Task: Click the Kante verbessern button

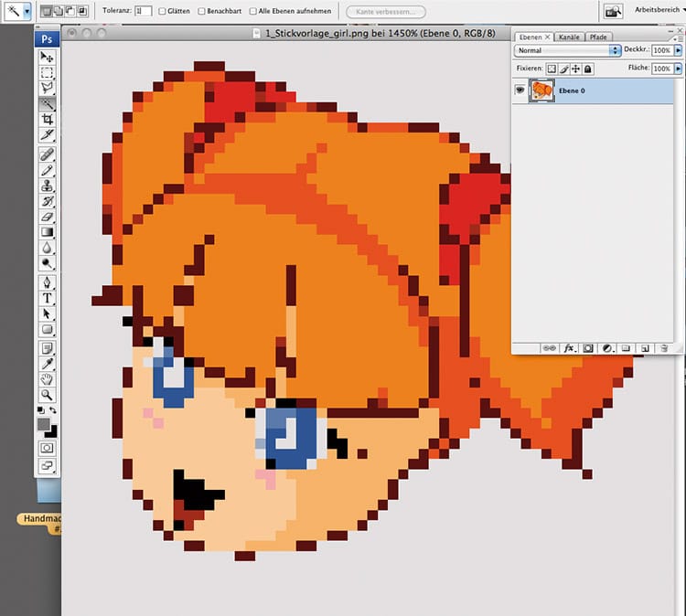Action: 385,12
